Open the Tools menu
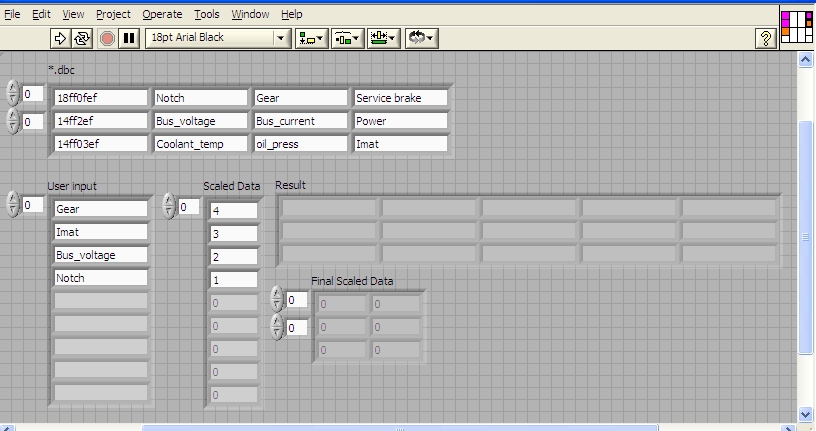This screenshot has height=431, width=816. (207, 14)
